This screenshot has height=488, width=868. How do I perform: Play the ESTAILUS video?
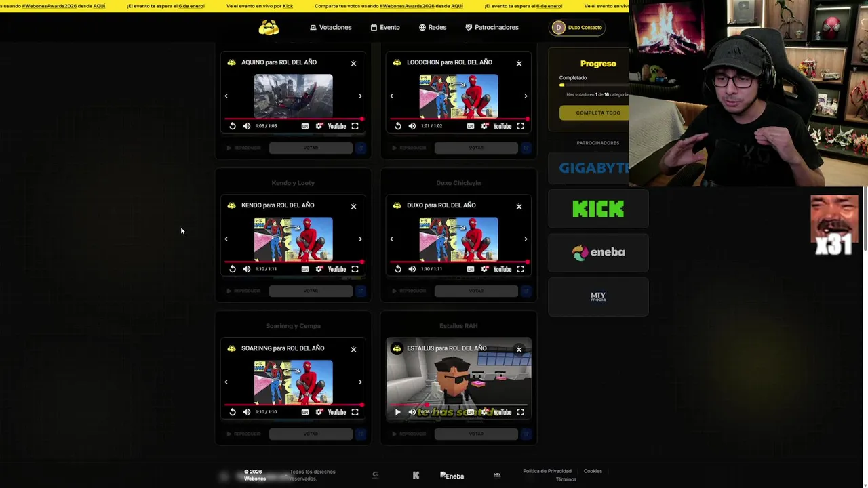[398, 412]
